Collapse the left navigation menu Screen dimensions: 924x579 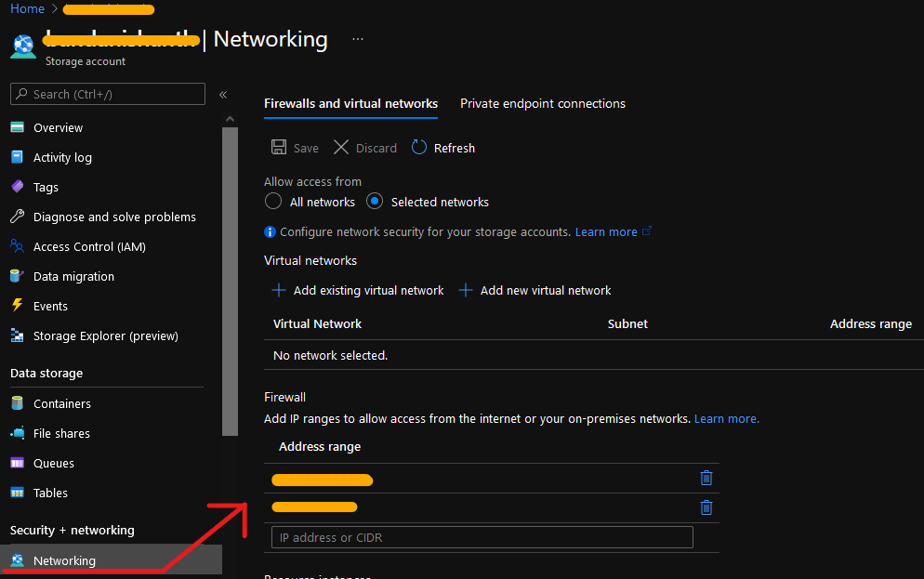[223, 95]
